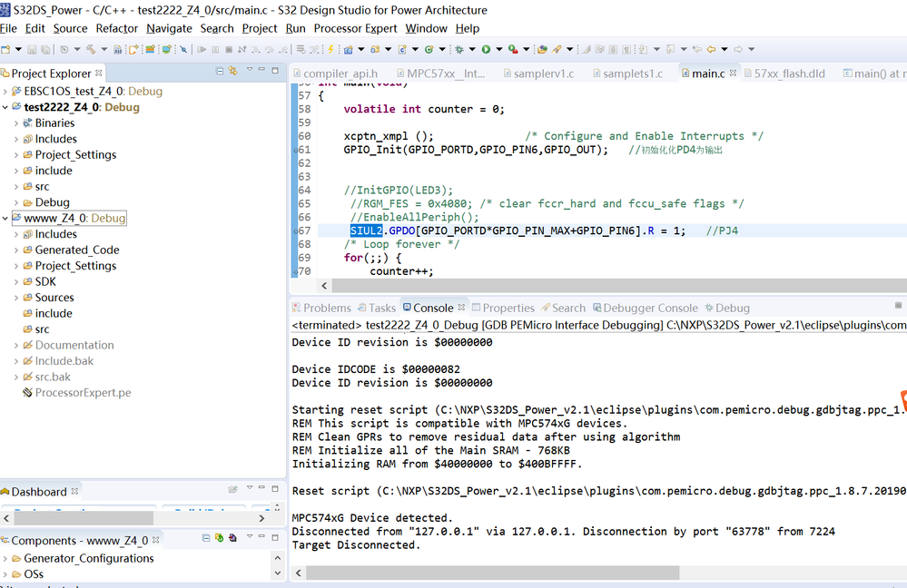Screen dimensions: 907x588
Task: Click the Forward navigation arrow icon
Action: click(738, 50)
